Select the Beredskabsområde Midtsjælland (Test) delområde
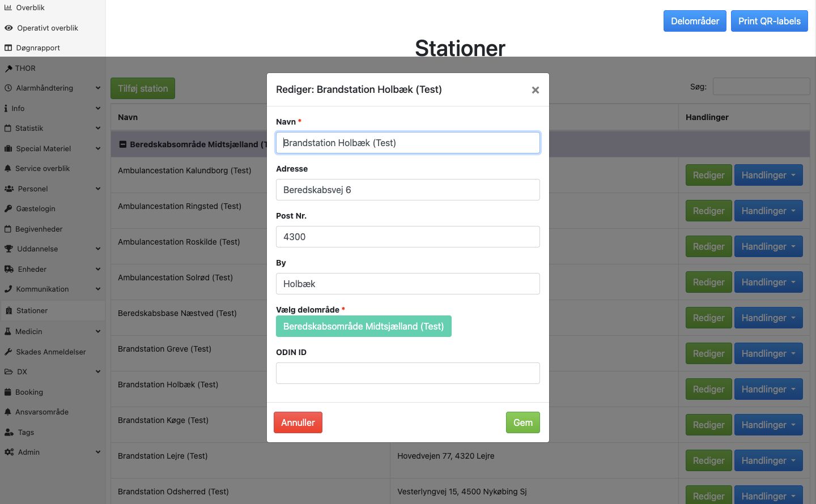 pyautogui.click(x=364, y=326)
